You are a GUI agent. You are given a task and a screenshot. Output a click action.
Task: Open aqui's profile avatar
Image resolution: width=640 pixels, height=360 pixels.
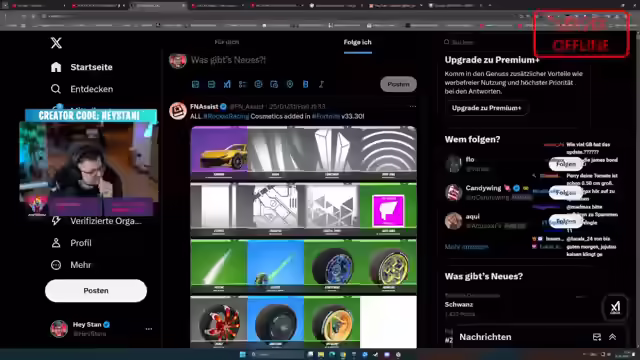tap(453, 221)
